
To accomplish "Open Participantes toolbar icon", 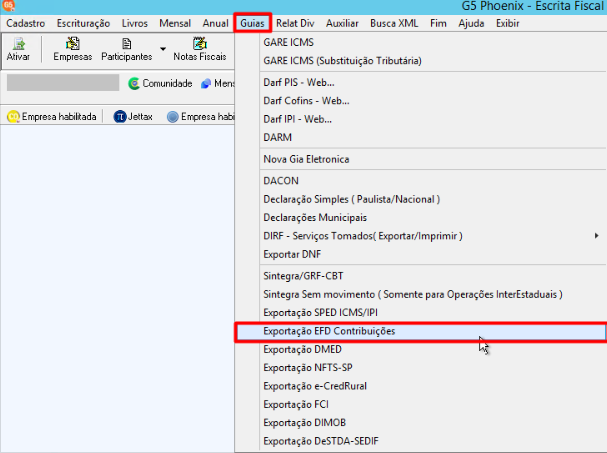I will coord(127,43).
